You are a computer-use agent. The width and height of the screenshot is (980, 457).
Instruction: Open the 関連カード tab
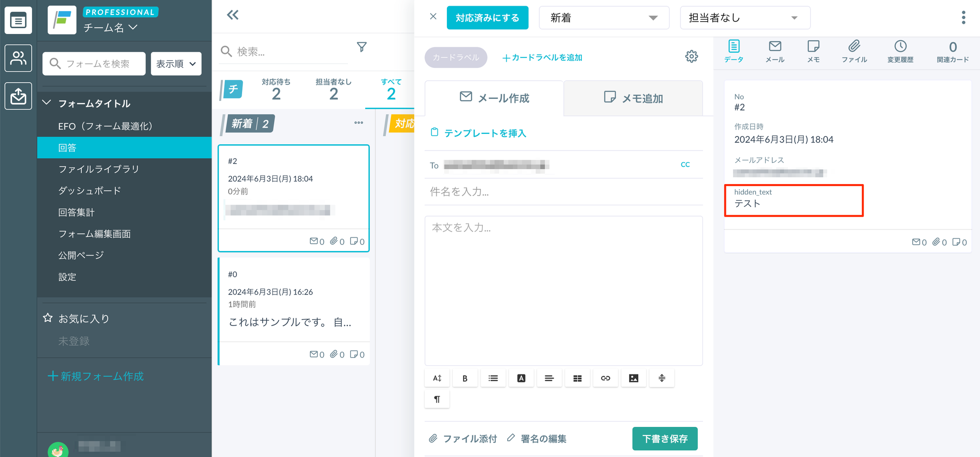(x=953, y=52)
